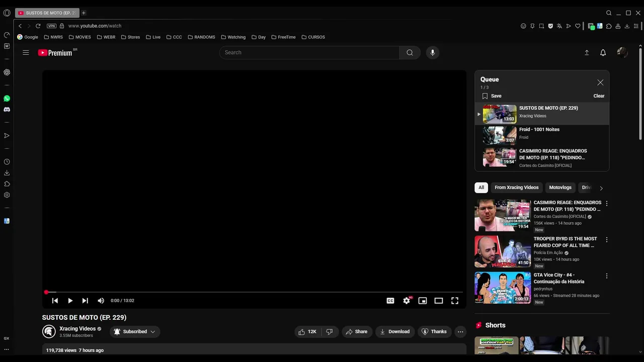This screenshot has height=362, width=644.
Task: Open WhatsApp in the browser sidebar
Action: (7, 99)
